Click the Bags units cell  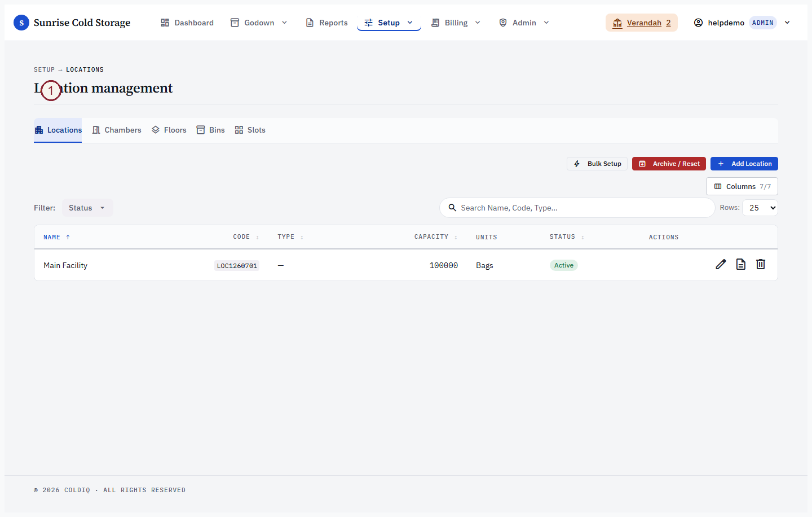pyautogui.click(x=484, y=265)
